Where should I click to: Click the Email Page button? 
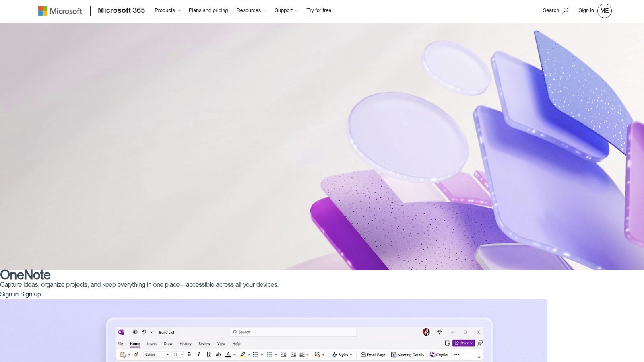373,354
